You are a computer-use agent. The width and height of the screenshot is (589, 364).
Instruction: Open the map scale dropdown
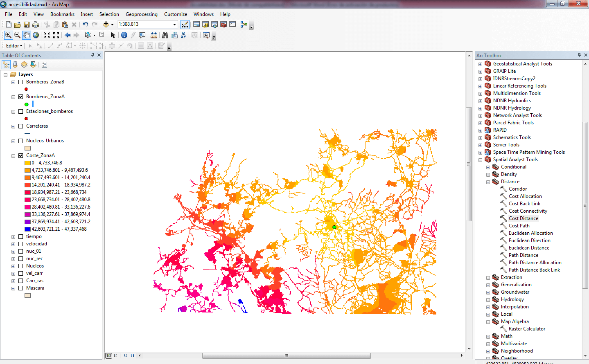click(x=174, y=25)
